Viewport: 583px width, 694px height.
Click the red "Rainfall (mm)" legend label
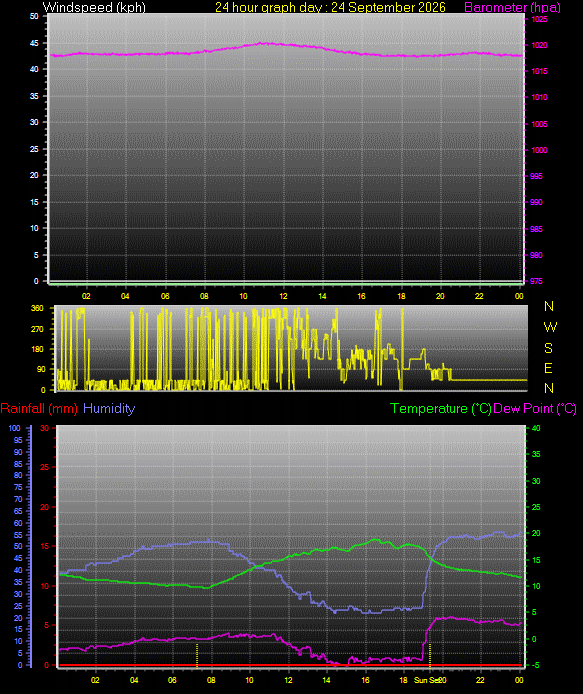coord(39,409)
